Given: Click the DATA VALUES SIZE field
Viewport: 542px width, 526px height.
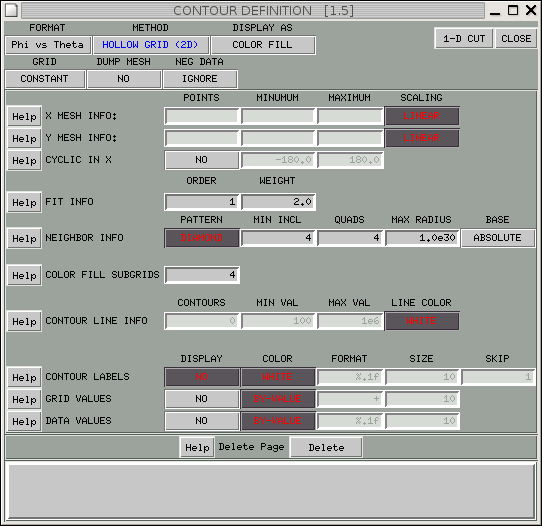Looking at the screenshot, I should pyautogui.click(x=422, y=421).
